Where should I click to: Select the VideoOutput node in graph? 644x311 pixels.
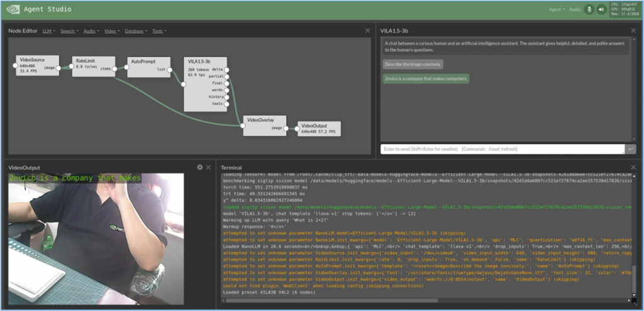319,128
